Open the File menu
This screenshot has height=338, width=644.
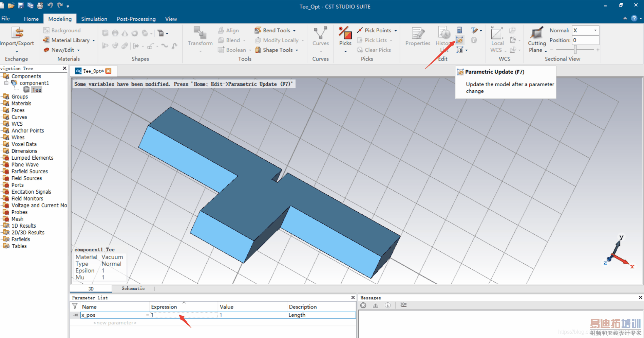point(5,19)
